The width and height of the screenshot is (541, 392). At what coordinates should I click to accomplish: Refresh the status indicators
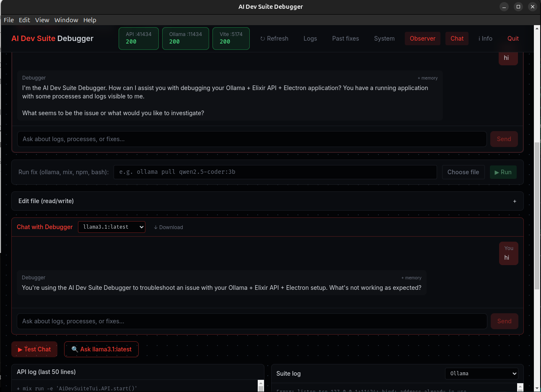274,39
